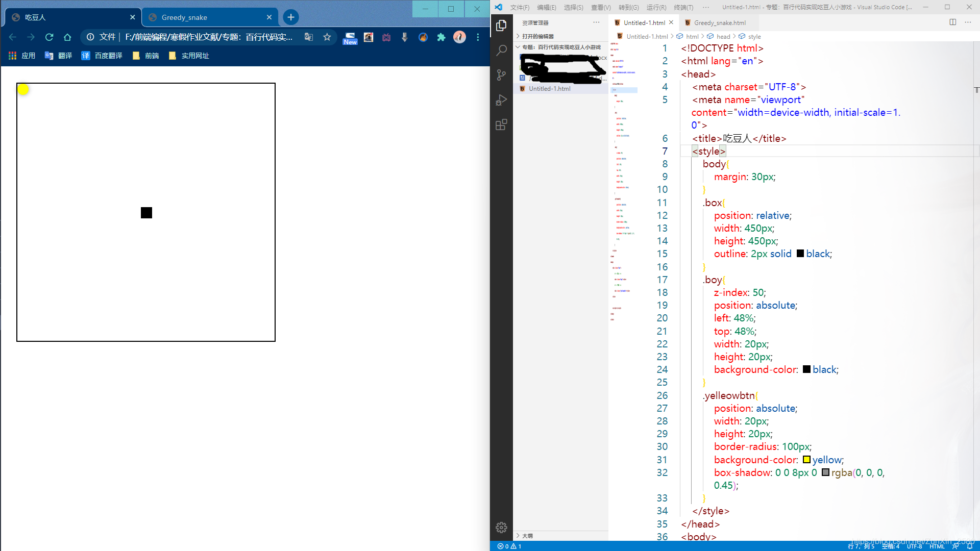
Task: Open the 终端(T) menu
Action: click(x=683, y=7)
